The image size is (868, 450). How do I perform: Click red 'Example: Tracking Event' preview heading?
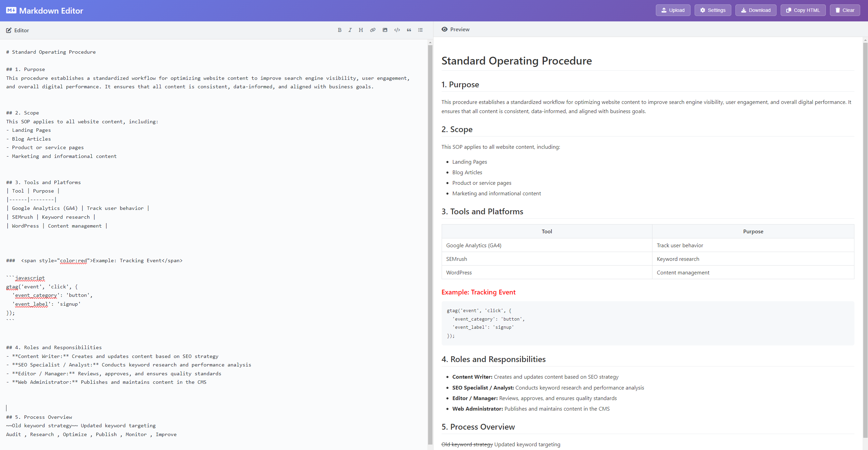click(x=478, y=292)
